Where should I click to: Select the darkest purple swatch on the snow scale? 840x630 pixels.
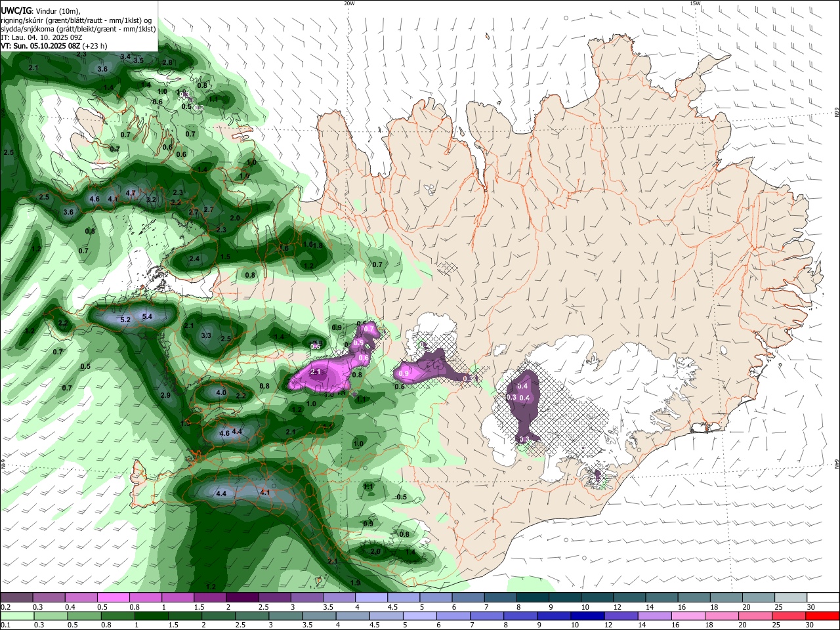tap(242, 598)
